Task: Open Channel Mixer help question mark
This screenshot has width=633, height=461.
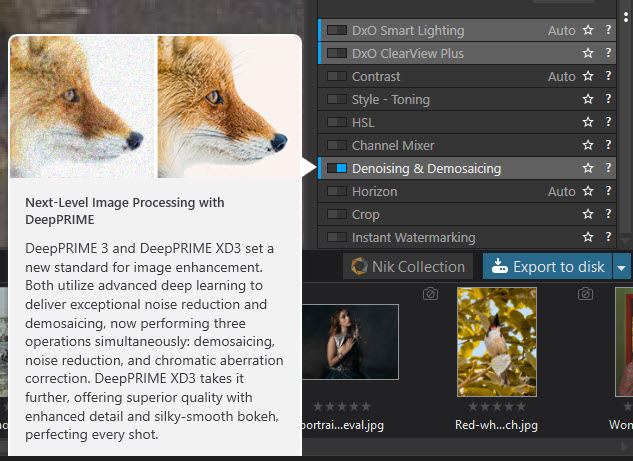Action: coord(608,145)
